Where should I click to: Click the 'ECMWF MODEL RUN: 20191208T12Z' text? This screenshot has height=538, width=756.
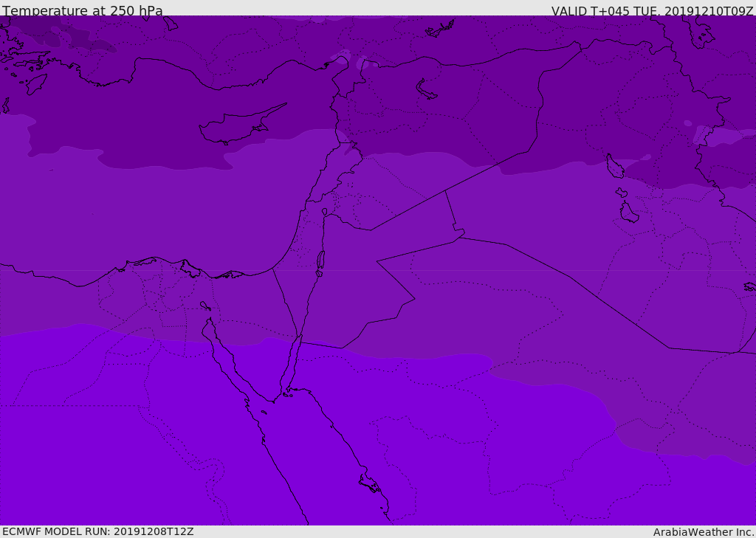click(98, 532)
